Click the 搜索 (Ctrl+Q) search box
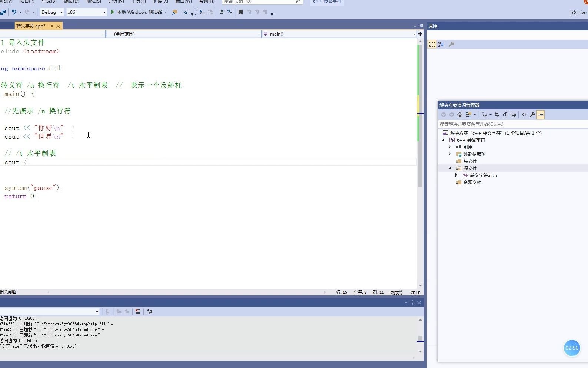The image size is (588, 368). (x=262, y=1)
